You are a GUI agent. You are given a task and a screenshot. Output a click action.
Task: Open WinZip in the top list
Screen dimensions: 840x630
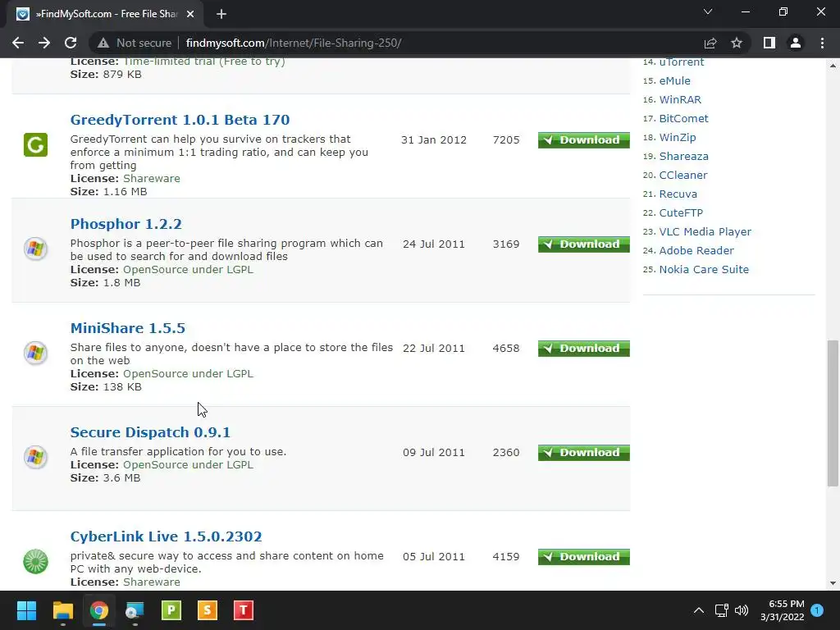coord(677,137)
